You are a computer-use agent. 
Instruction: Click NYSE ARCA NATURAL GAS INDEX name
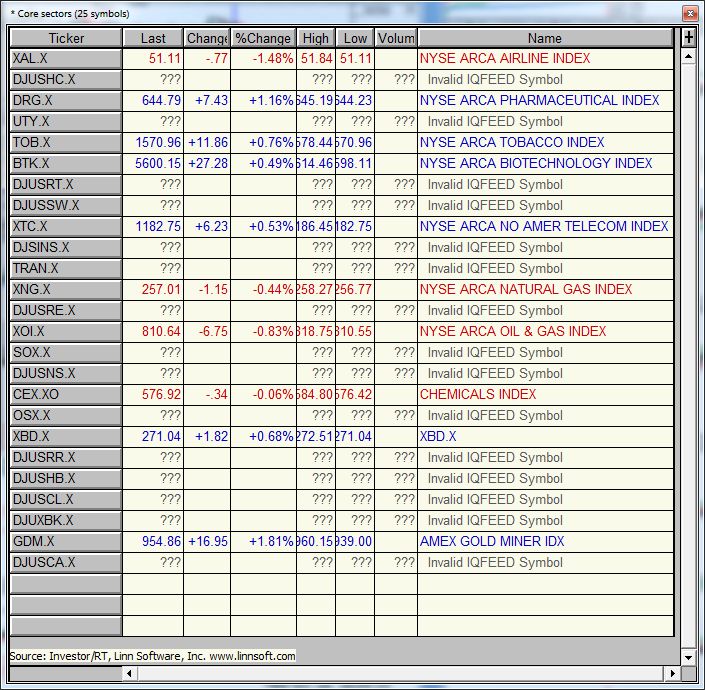[526, 289]
